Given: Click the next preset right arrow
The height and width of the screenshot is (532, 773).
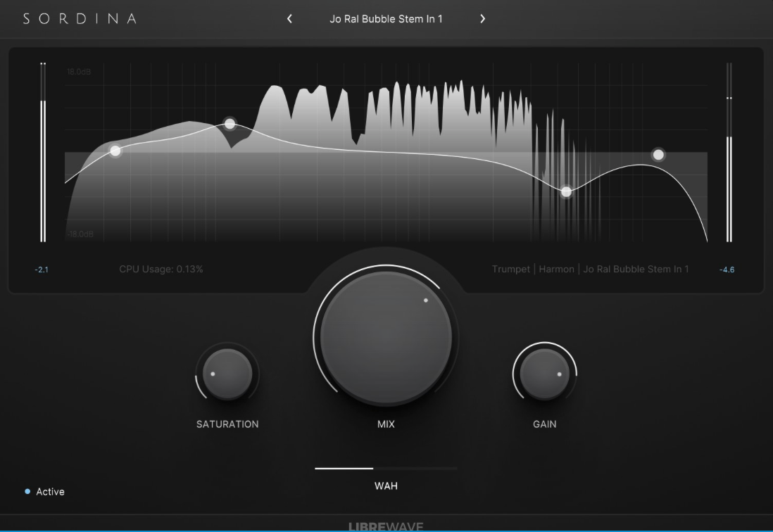Looking at the screenshot, I should tap(482, 19).
